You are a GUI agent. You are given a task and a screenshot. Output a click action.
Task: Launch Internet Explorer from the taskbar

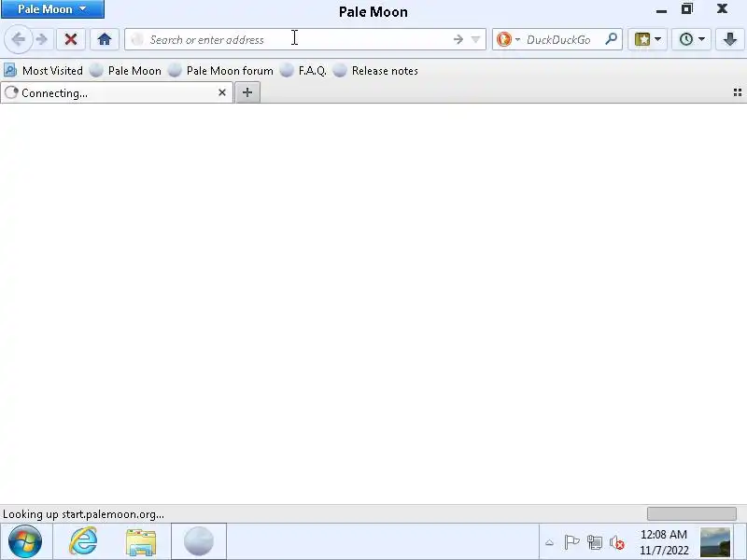(x=83, y=541)
